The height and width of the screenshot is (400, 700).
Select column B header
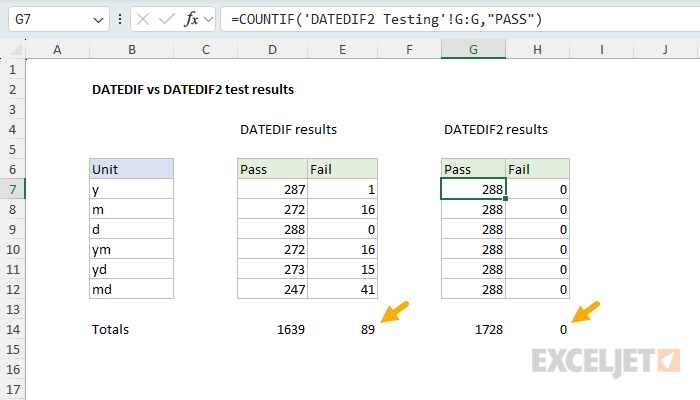(x=132, y=50)
